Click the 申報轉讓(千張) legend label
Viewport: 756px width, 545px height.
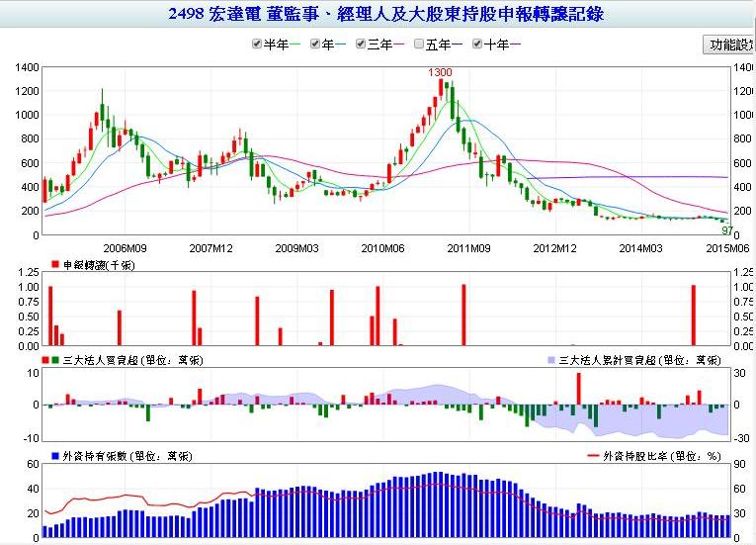click(100, 265)
